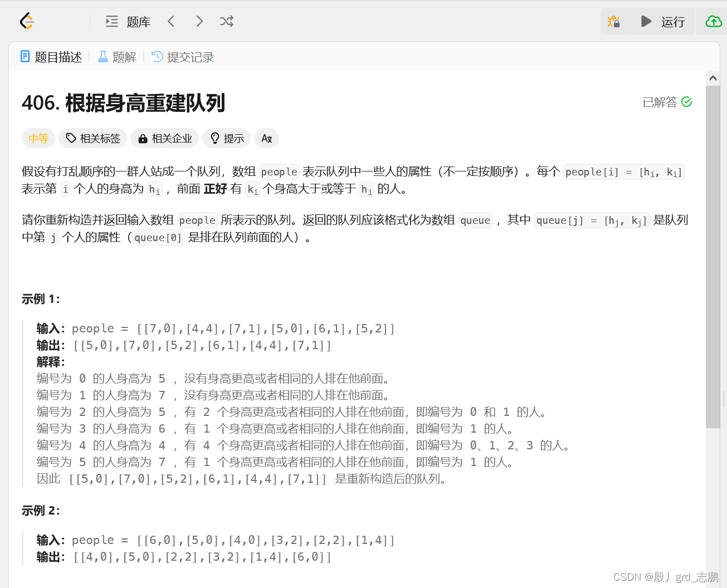Click the LeetCode logo icon
Viewport: 727px width, 588px height.
27,21
